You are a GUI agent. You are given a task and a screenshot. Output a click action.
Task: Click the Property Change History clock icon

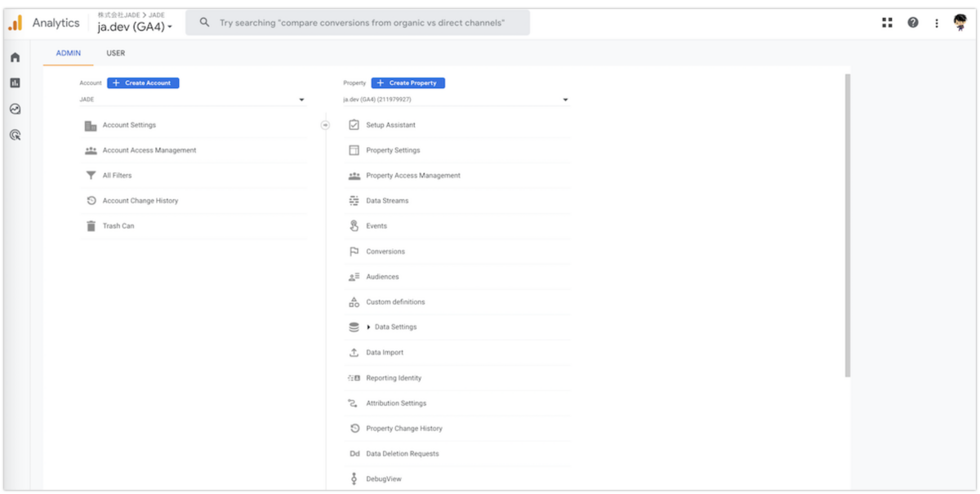coord(354,429)
